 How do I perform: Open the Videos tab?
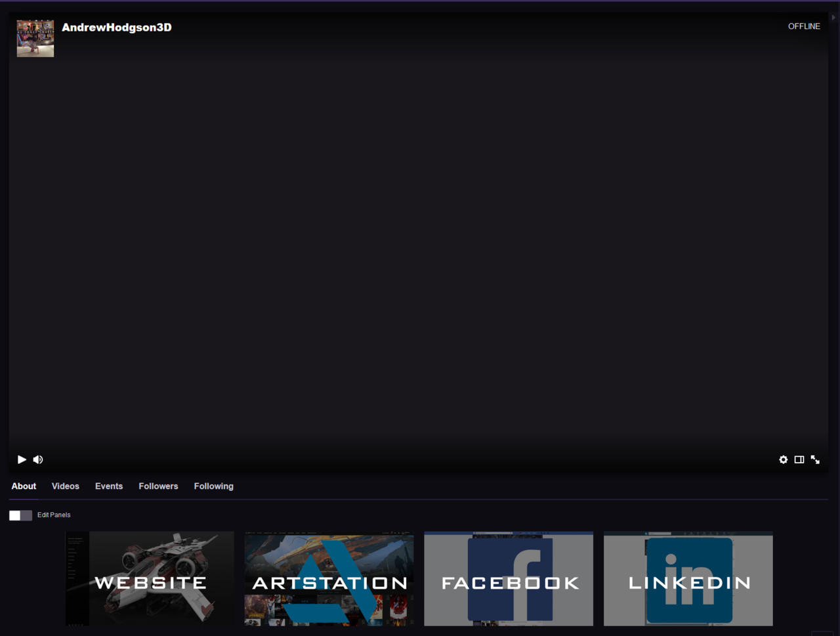66,486
